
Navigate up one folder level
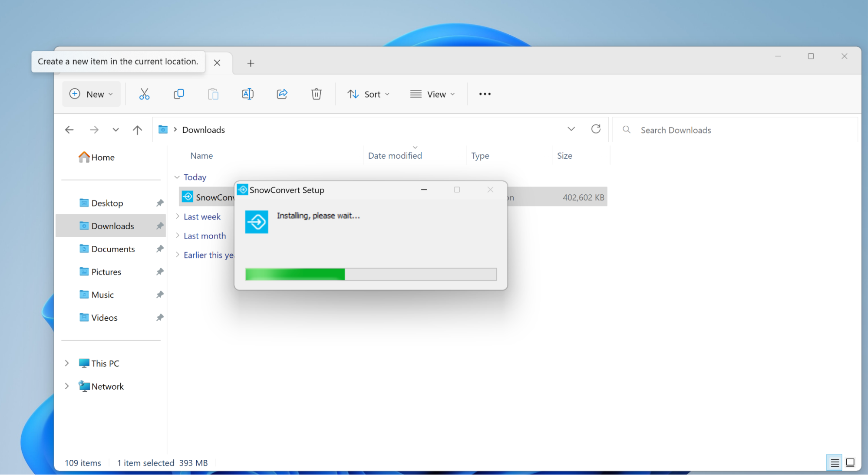click(137, 129)
